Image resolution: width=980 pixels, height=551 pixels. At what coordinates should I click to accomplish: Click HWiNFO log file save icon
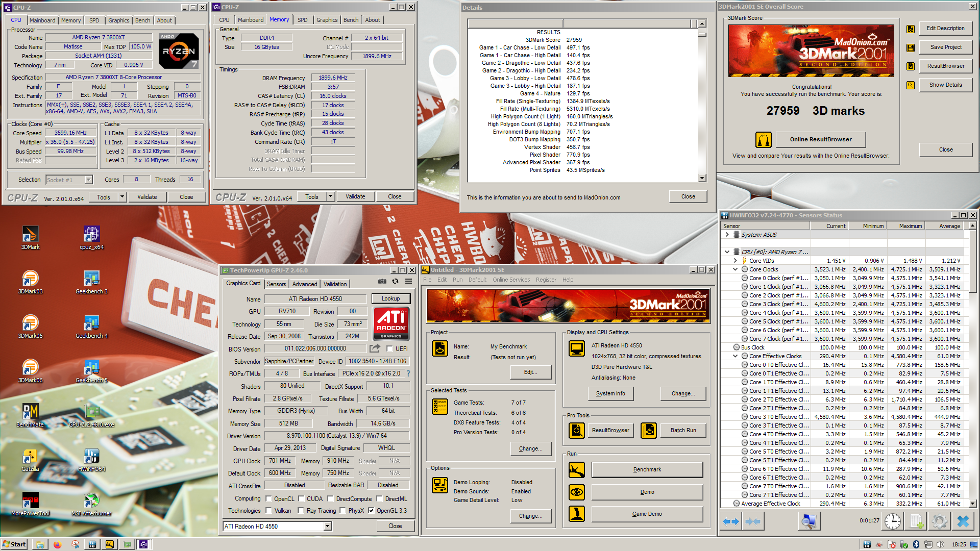point(916,521)
